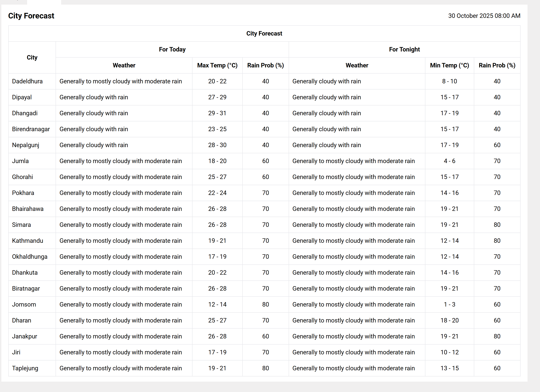Viewport: 540px width, 392px height.
Task: Click Jomsom's 1 - 3 min temp
Action: click(449, 304)
